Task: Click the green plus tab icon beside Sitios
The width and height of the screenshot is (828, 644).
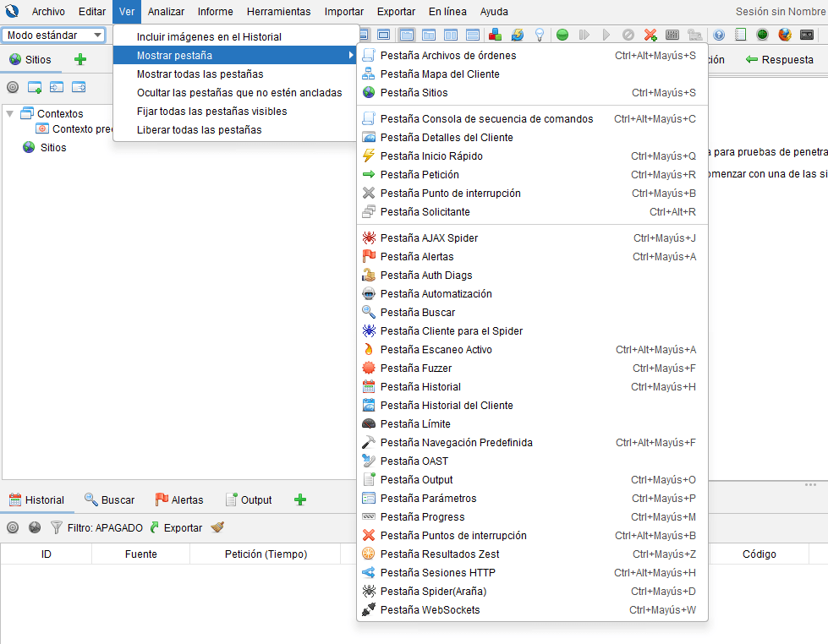Action: [x=80, y=59]
